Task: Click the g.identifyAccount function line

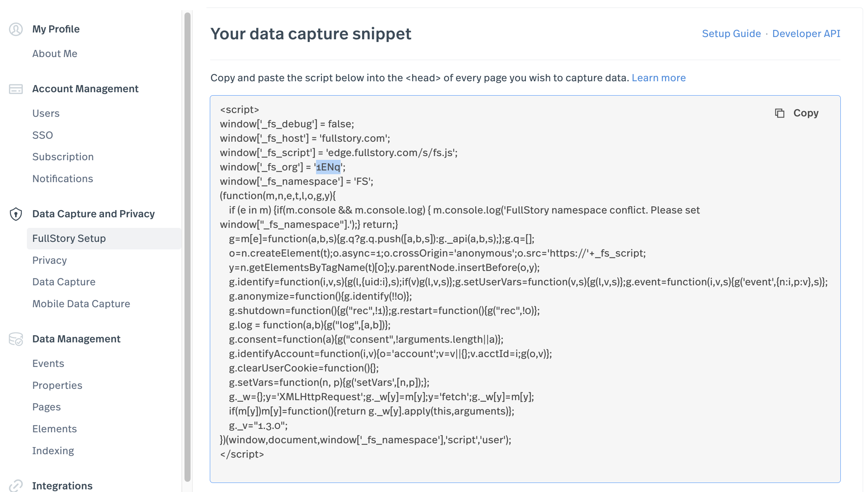Action: point(391,354)
